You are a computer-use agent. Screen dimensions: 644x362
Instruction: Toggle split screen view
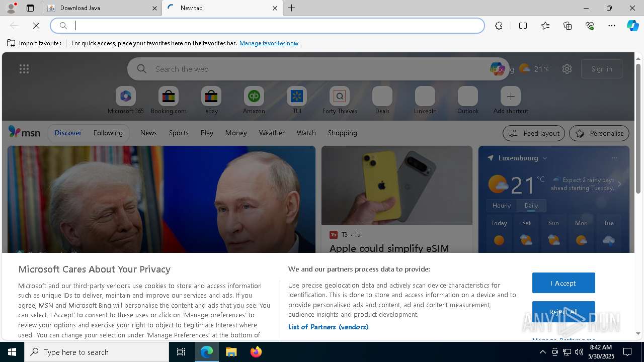(x=523, y=26)
